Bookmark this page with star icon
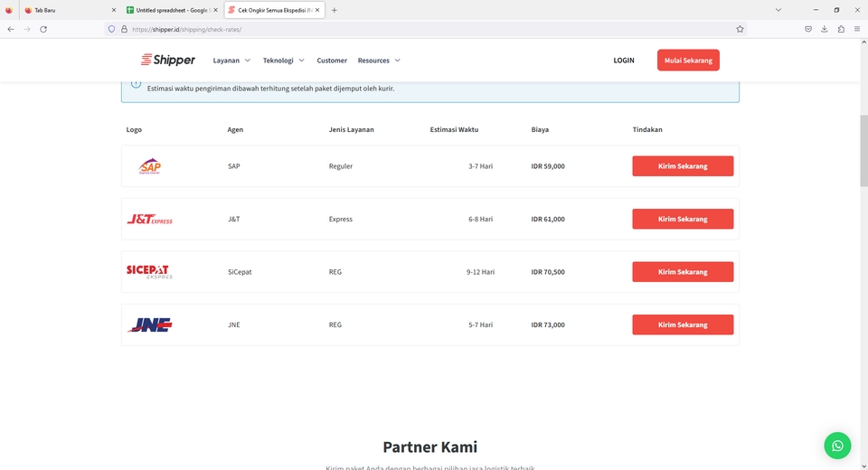This screenshot has width=868, height=470. tap(740, 29)
